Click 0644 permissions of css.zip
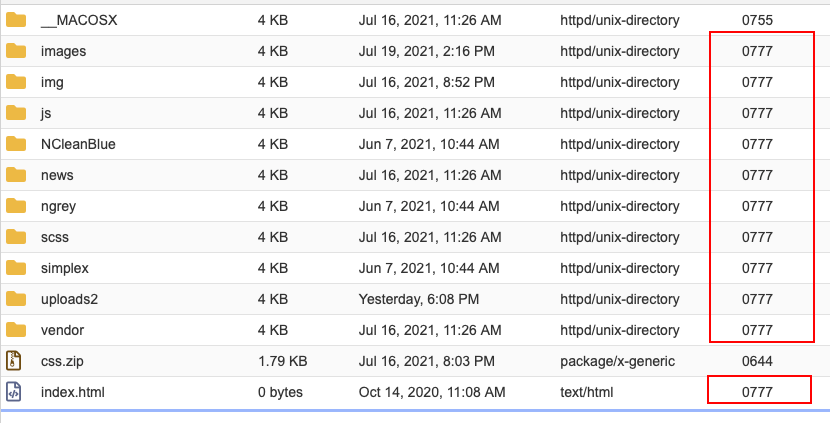 tap(757, 361)
